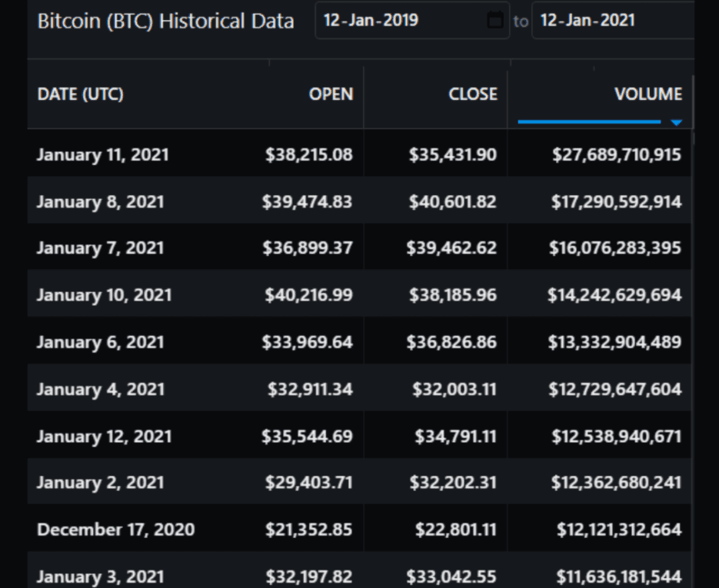The image size is (719, 588).
Task: Click close price $40,601.82
Action: (453, 201)
